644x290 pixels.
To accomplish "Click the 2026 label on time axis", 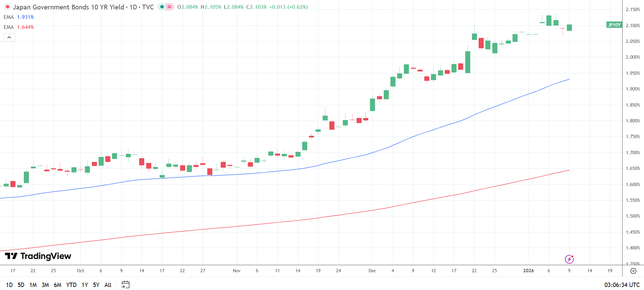I will coord(529,271).
